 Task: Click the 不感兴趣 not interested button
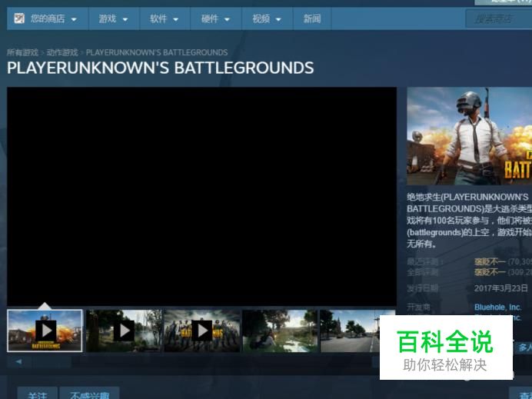click(x=90, y=394)
